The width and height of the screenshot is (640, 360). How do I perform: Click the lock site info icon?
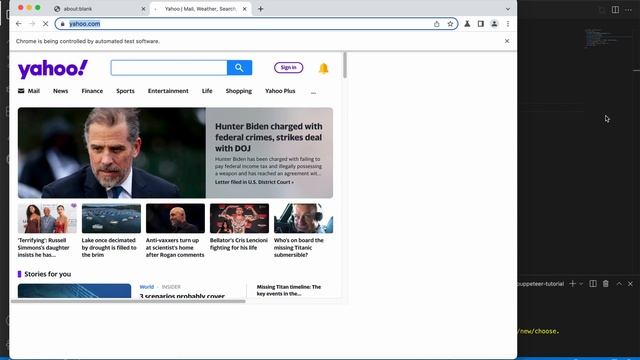tap(62, 24)
